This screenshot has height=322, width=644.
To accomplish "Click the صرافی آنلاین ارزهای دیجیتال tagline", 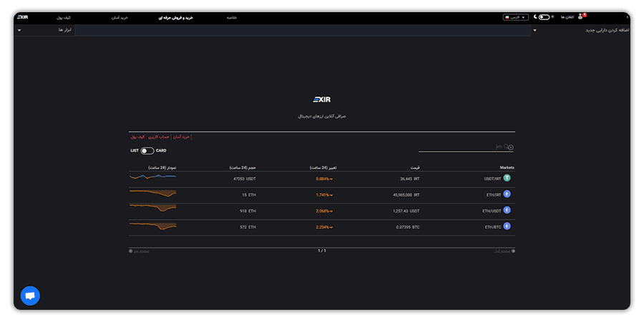I will 322,116.
